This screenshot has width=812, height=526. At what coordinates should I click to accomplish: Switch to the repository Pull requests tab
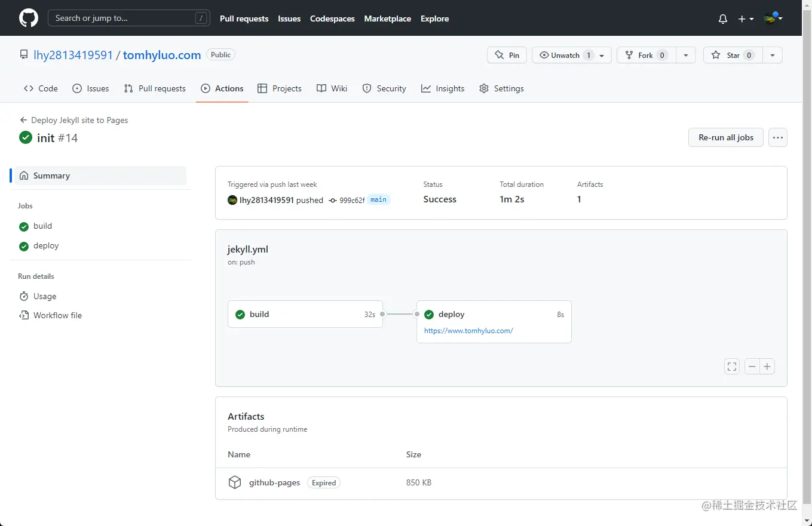click(x=155, y=88)
